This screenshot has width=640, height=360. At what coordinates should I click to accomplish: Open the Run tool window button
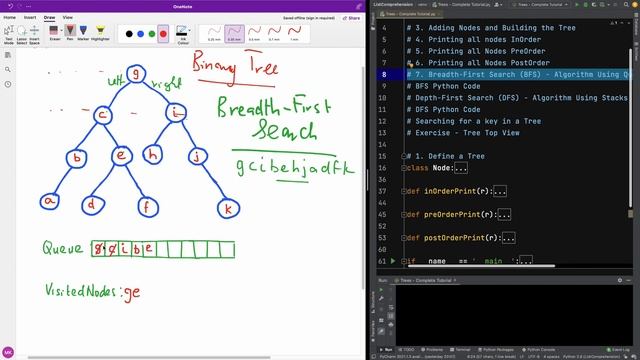click(386, 350)
